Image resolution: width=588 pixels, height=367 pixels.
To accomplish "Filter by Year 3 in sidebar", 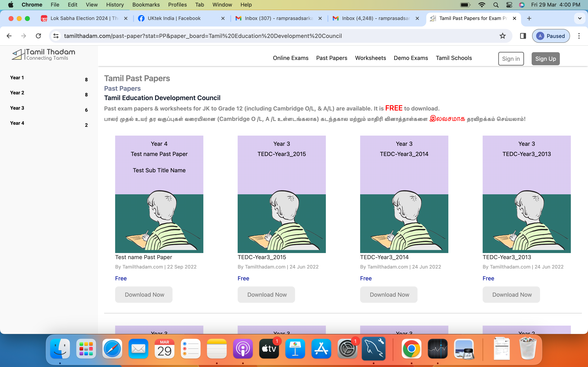I will (17, 108).
